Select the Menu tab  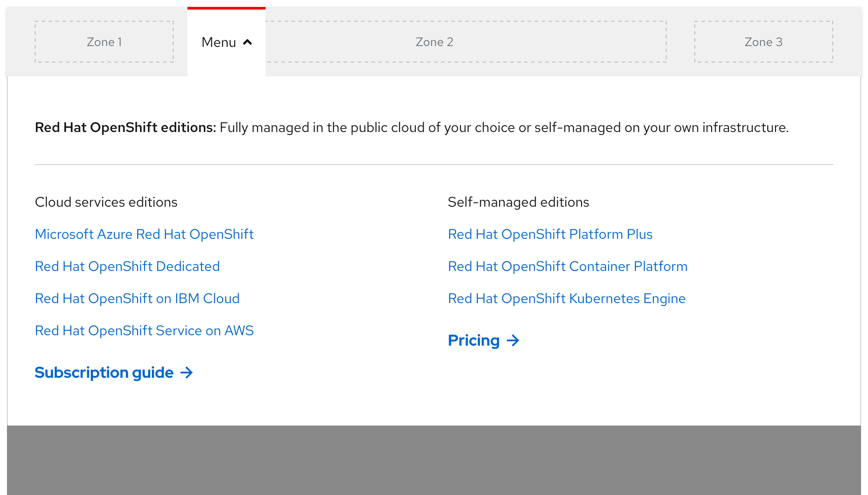click(x=218, y=42)
